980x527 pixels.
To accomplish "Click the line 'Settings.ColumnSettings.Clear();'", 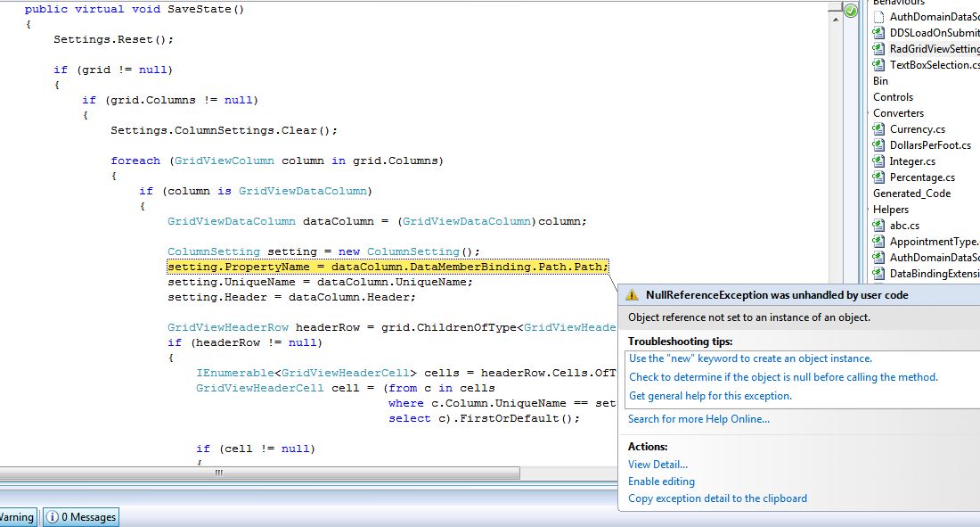I will [224, 131].
